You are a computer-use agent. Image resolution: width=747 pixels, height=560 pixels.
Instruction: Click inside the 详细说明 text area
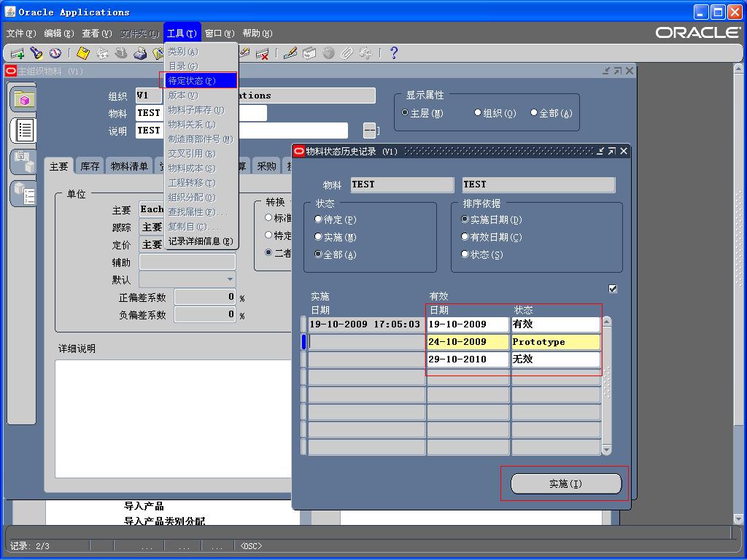coord(174,419)
